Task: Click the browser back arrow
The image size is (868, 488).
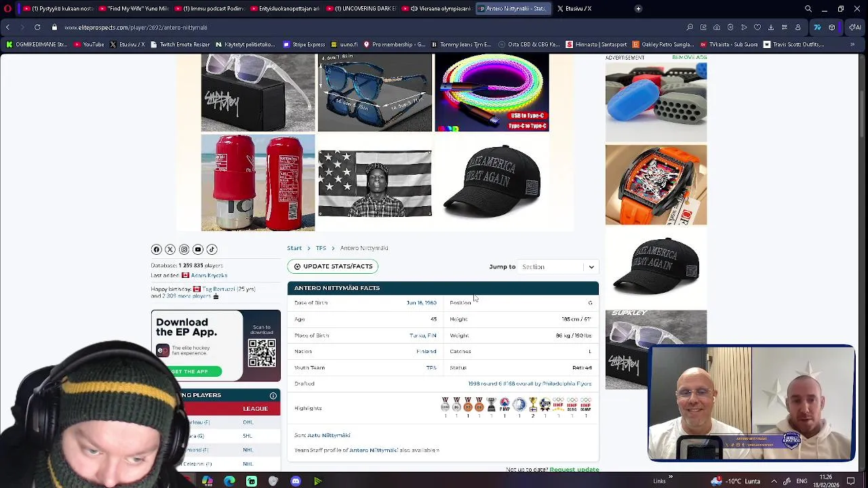Action: [x=7, y=27]
